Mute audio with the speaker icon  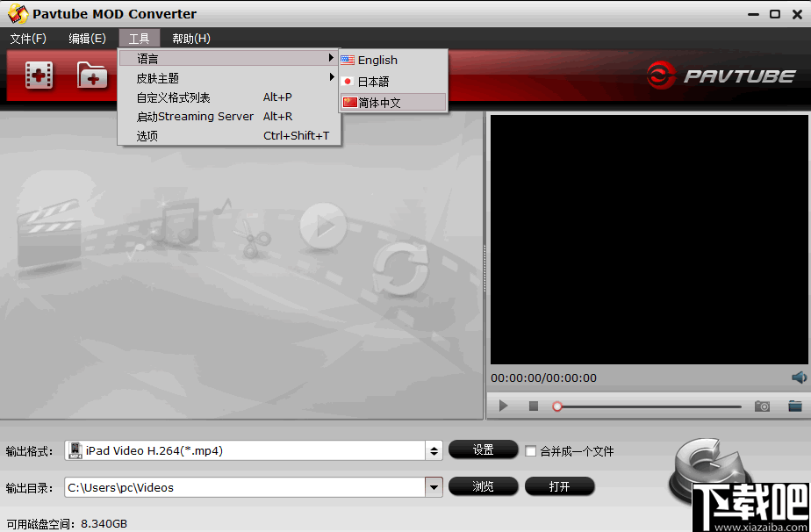click(x=798, y=377)
